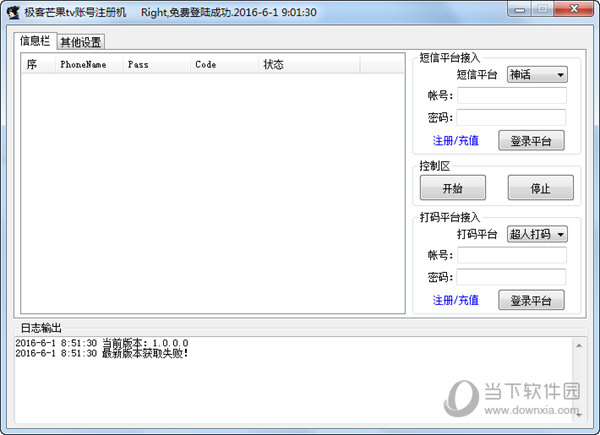Open 注册/充值 link under 短信平台接入

coord(455,141)
